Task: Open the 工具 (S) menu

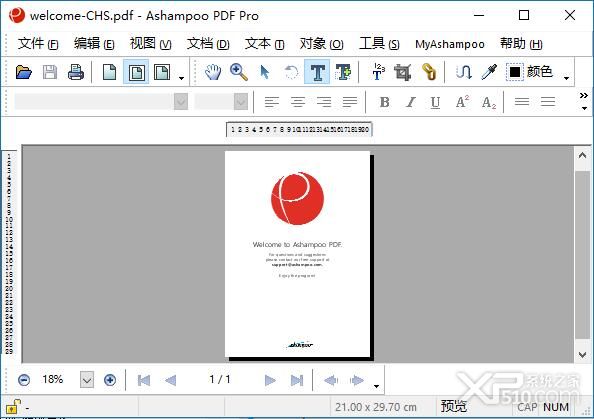Action: click(x=379, y=44)
